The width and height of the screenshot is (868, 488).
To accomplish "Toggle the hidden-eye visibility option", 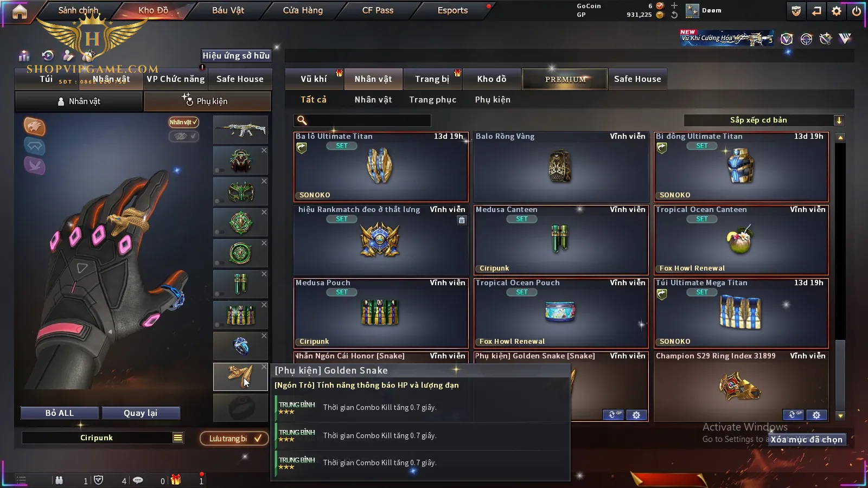I will [183, 136].
